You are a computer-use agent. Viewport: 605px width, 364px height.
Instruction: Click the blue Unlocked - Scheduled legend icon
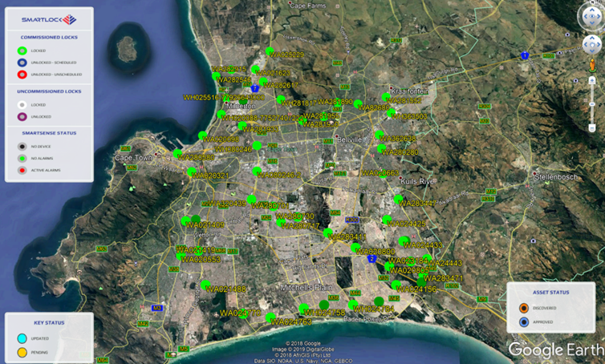tap(22, 62)
